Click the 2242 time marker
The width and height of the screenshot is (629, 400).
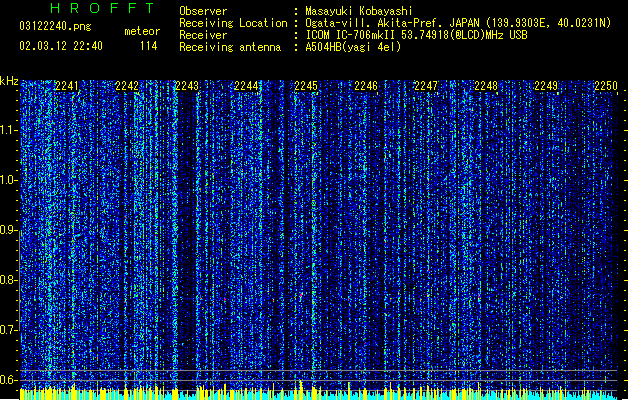click(127, 86)
